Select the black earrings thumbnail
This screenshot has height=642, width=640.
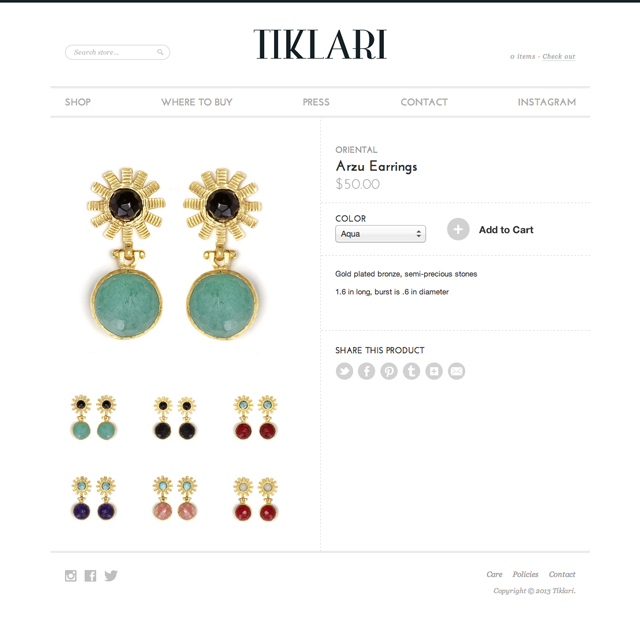click(x=175, y=418)
